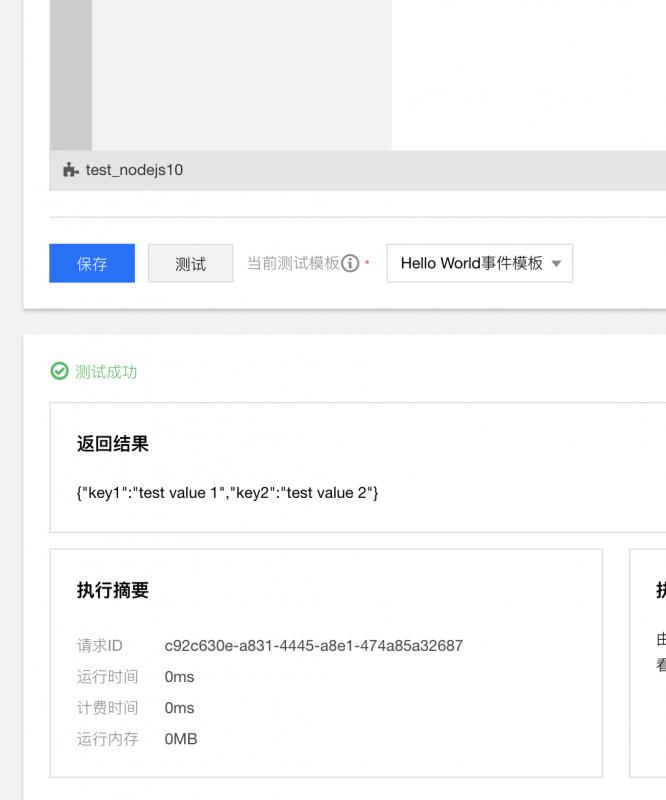Click the 执行摘要 heading
This screenshot has width=666, height=800.
tap(113, 590)
